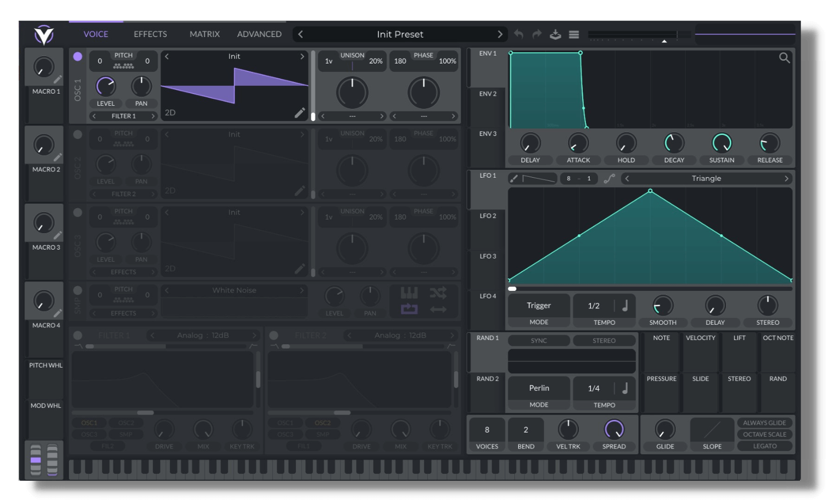Open the hamburger menu icon

point(574,34)
